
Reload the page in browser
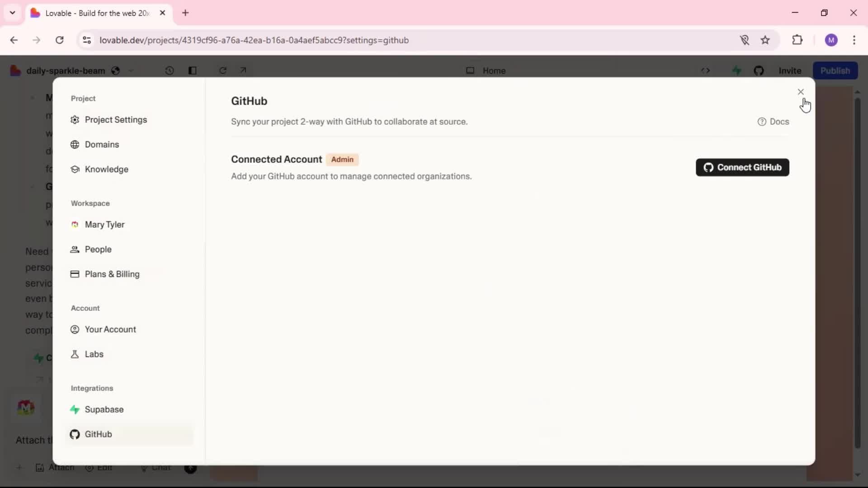click(59, 40)
